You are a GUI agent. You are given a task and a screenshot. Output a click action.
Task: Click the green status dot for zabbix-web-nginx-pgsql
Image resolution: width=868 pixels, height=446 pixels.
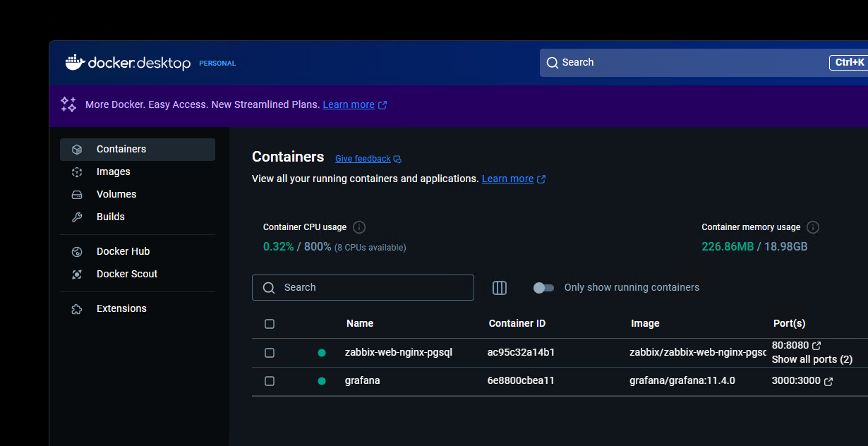[x=322, y=353]
